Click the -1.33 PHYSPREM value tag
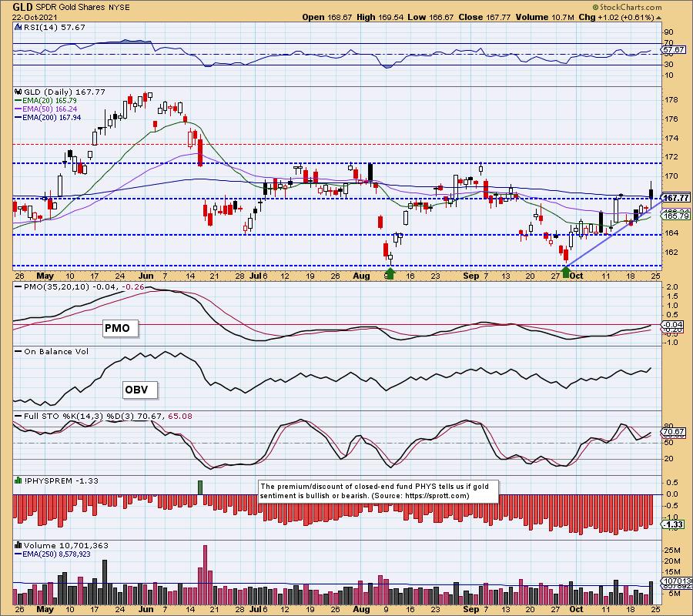693x616 pixels. coord(674,524)
